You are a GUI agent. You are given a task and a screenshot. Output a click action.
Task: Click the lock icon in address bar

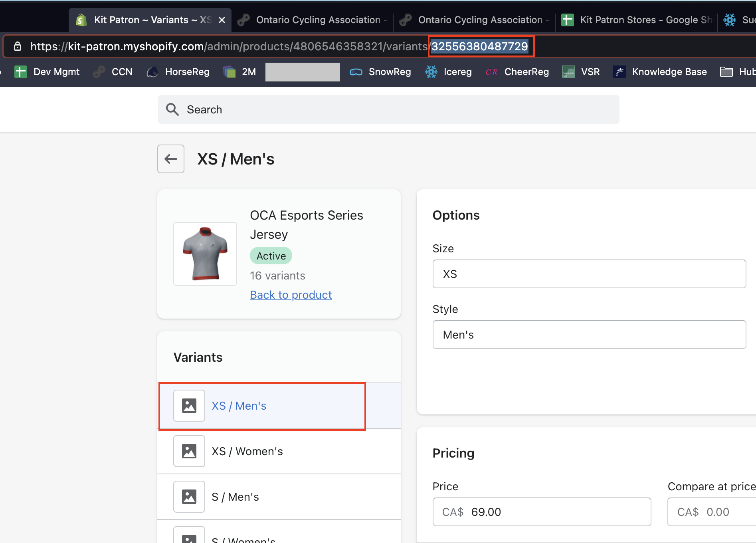[x=18, y=46]
